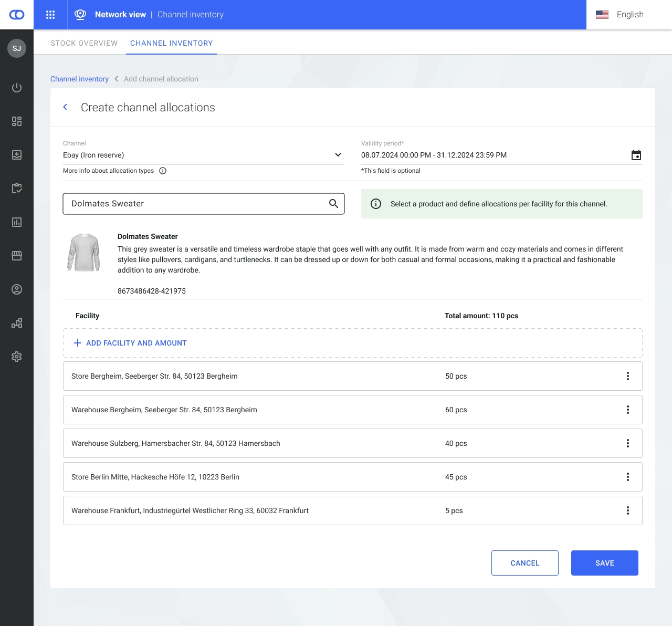Click the allocation types info icon
672x626 pixels.
(163, 171)
